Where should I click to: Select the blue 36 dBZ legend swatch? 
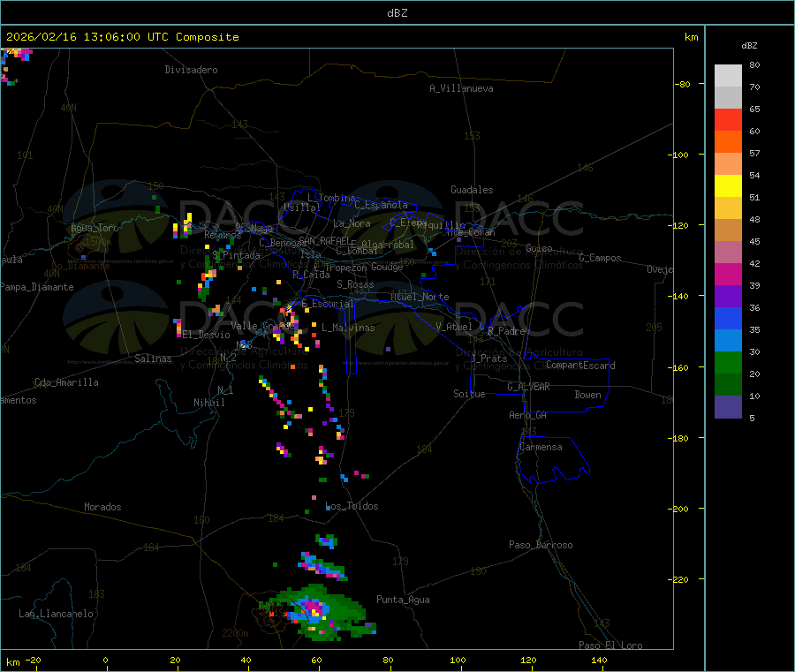pyautogui.click(x=728, y=318)
